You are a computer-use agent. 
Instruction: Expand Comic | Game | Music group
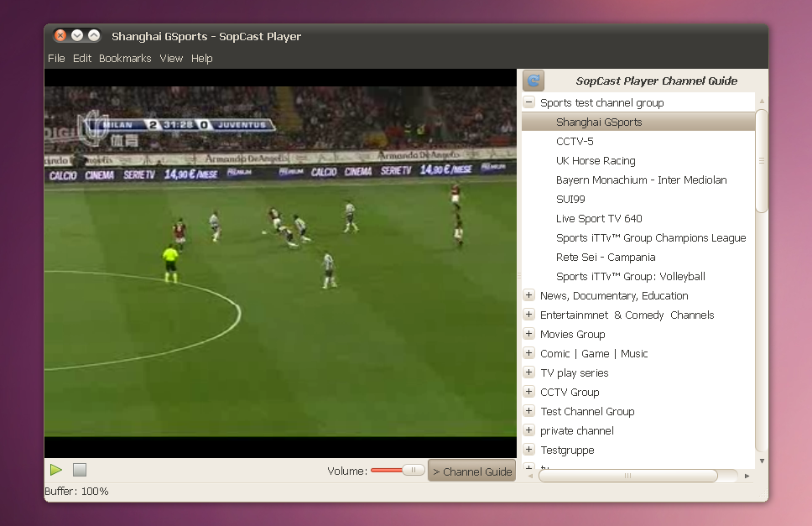(528, 353)
